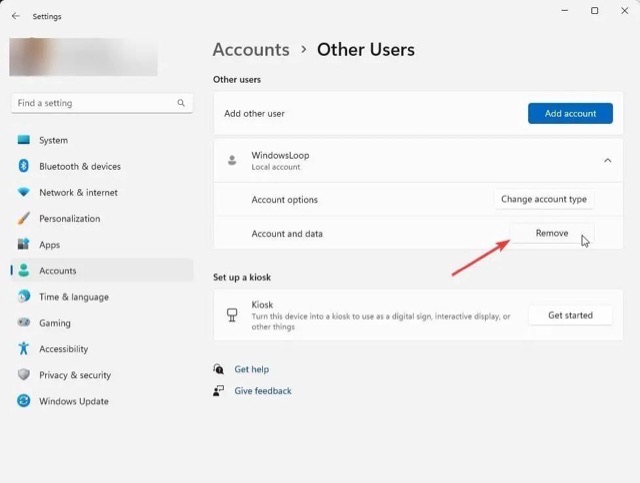Image resolution: width=640 pixels, height=483 pixels.
Task: Navigate to Accounts breadcrumb heading
Action: tap(251, 49)
